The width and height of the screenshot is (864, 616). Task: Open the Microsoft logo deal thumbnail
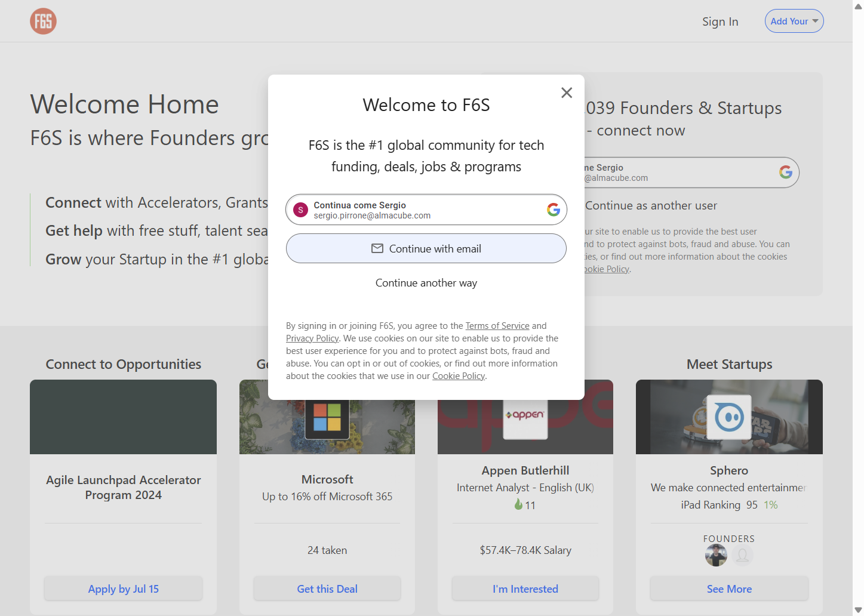point(327,417)
